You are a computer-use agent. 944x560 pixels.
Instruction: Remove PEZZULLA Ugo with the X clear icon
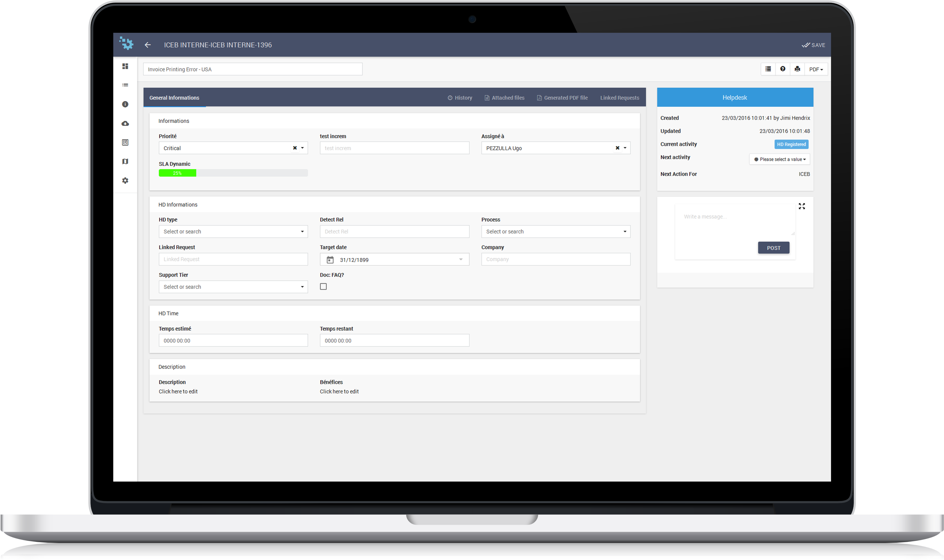tap(617, 148)
